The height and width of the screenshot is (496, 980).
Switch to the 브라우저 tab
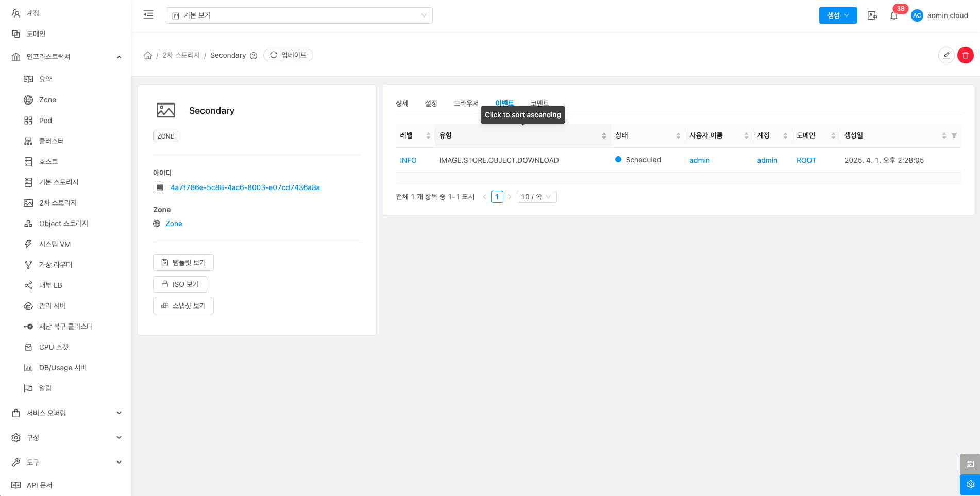point(466,103)
